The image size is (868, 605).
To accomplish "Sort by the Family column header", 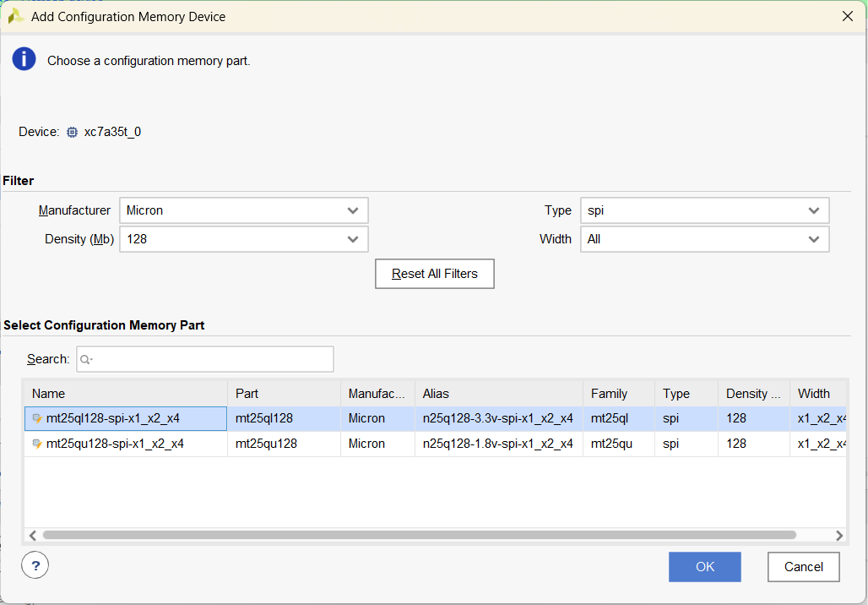I will pyautogui.click(x=619, y=394).
